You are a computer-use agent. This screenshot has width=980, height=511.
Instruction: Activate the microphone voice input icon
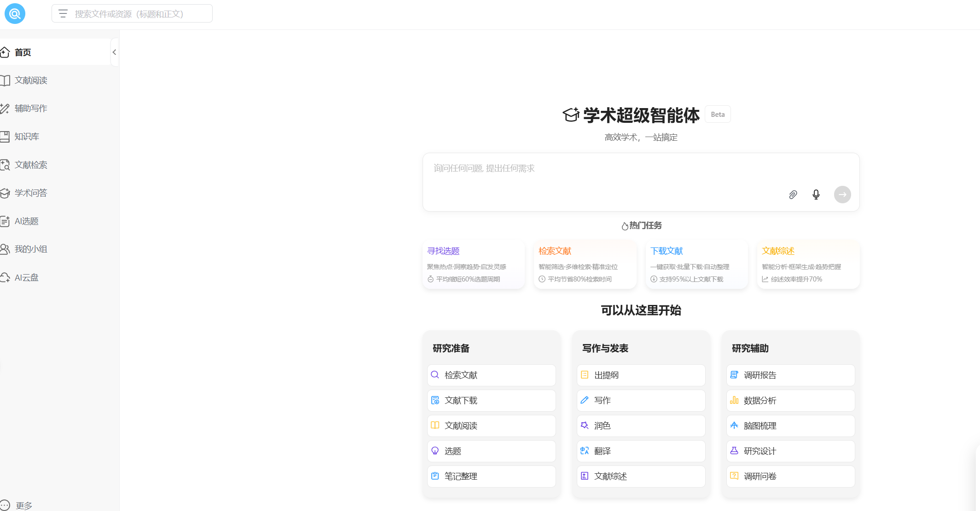pos(816,195)
